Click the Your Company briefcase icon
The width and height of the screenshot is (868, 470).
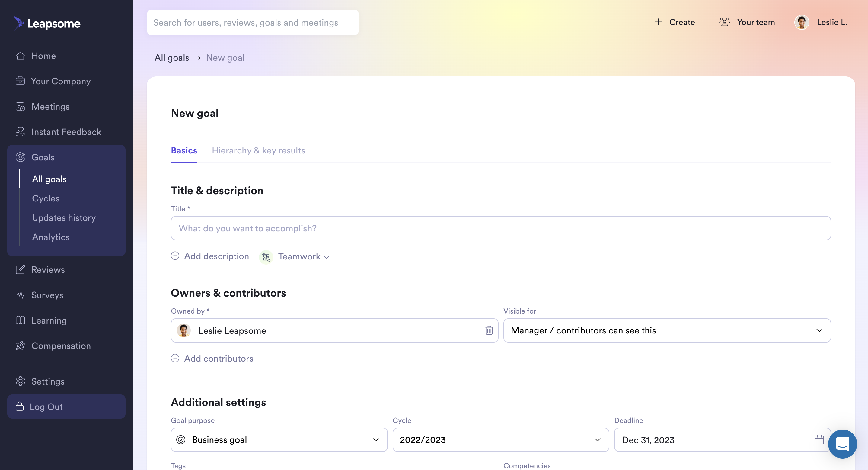20,81
